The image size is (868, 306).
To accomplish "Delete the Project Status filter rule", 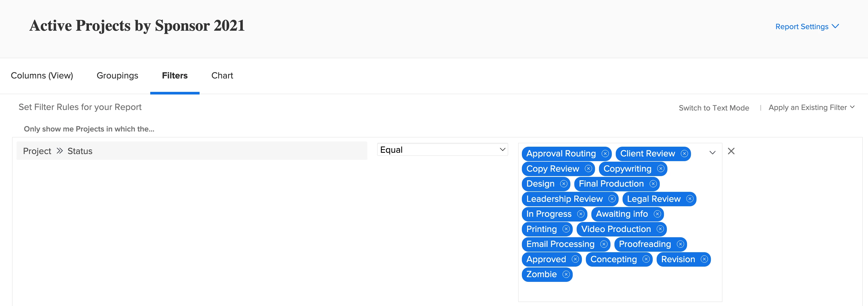I will point(731,151).
